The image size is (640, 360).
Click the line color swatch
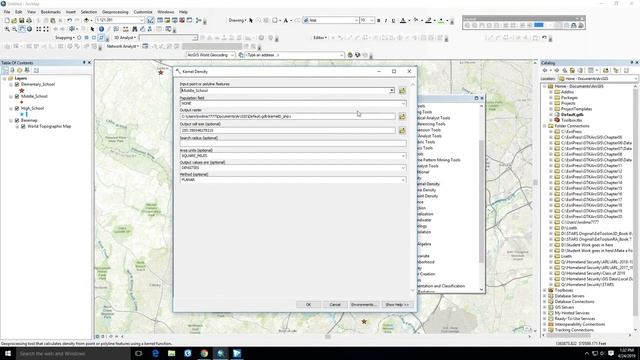(x=428, y=20)
